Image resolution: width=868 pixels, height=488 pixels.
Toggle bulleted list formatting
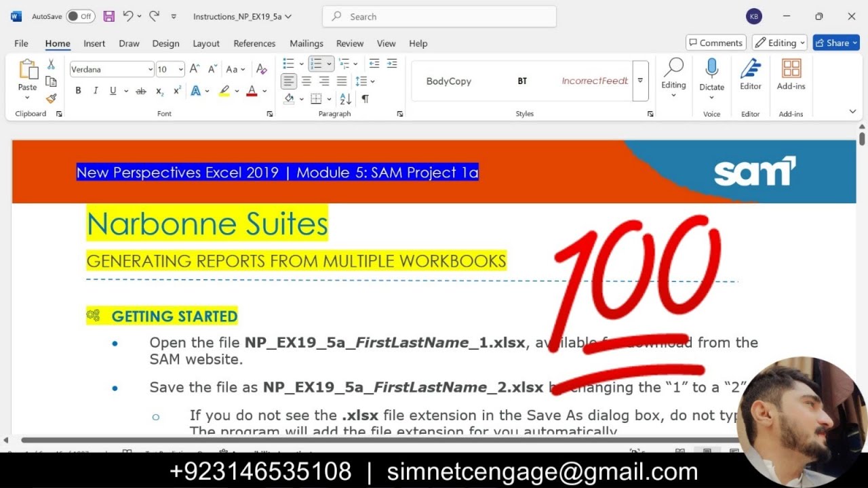(288, 64)
